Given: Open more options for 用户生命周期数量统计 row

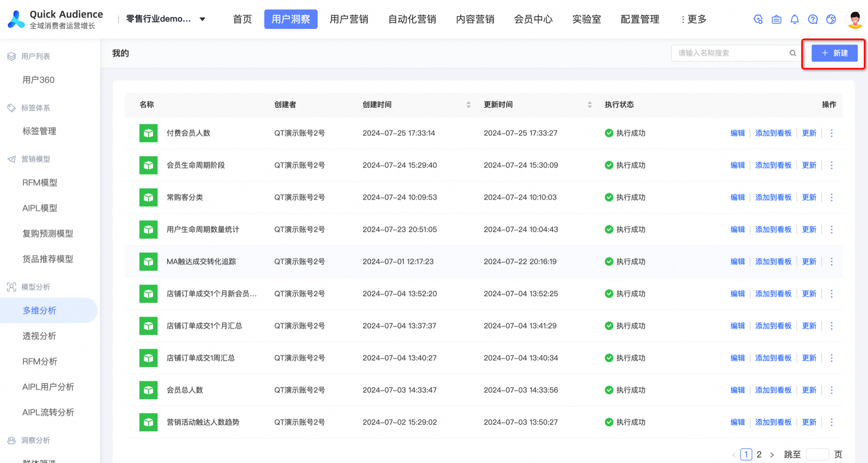Looking at the screenshot, I should pyautogui.click(x=831, y=229).
